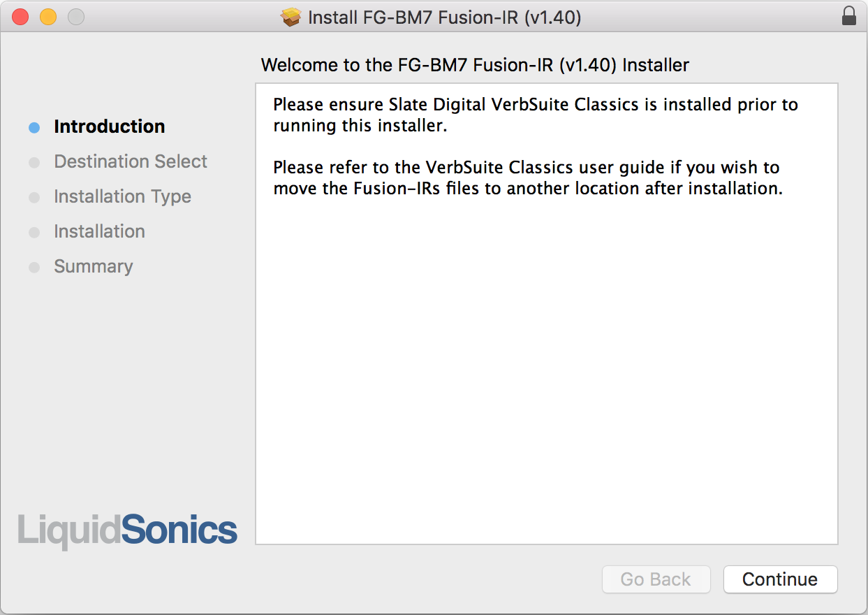Select the Introduction step
868x615 pixels.
(x=110, y=126)
